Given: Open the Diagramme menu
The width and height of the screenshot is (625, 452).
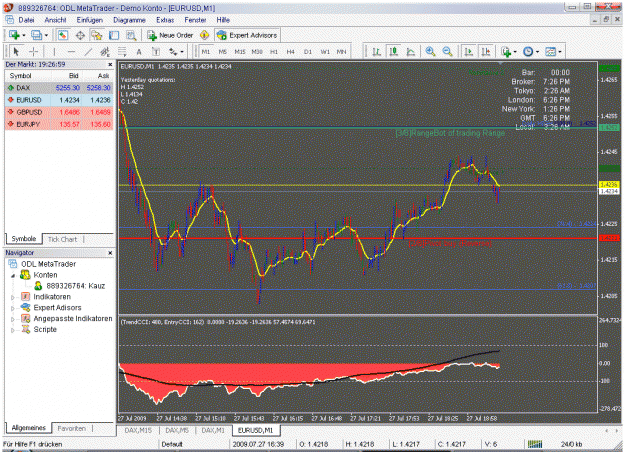Looking at the screenshot, I should click(129, 20).
